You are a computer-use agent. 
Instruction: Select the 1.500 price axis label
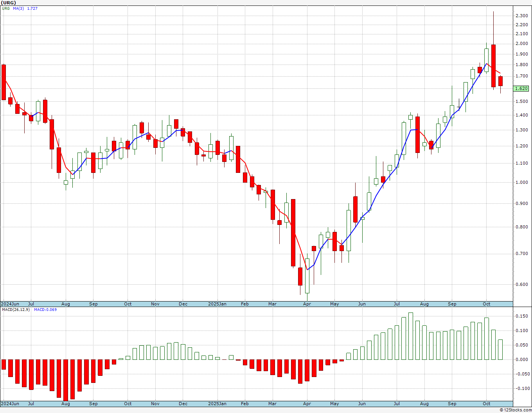(521, 101)
